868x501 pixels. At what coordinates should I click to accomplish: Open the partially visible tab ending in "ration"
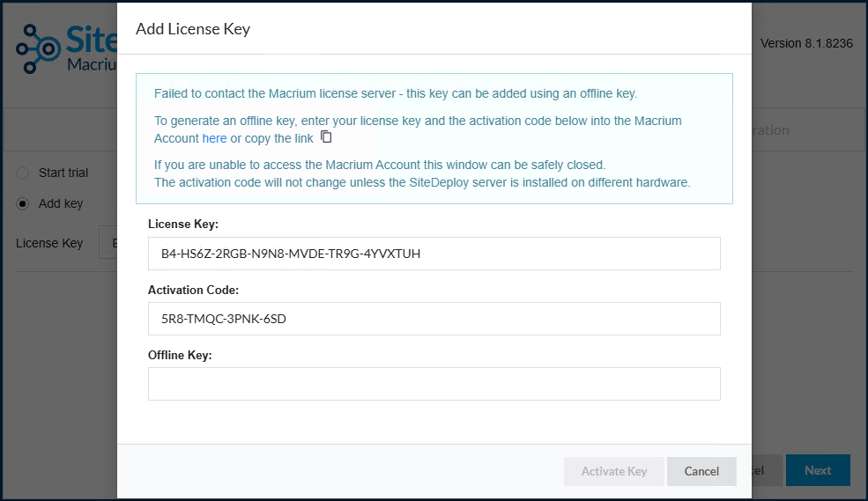click(770, 130)
